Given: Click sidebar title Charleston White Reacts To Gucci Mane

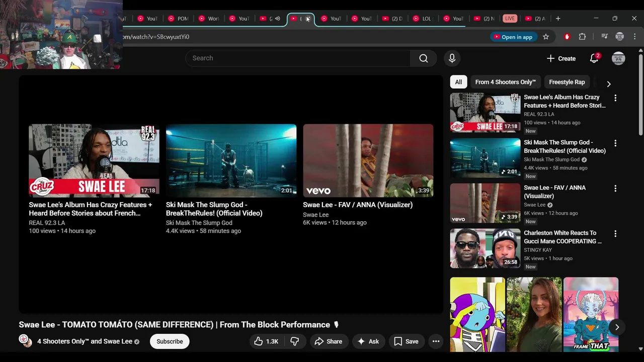Looking at the screenshot, I should click(562, 237).
